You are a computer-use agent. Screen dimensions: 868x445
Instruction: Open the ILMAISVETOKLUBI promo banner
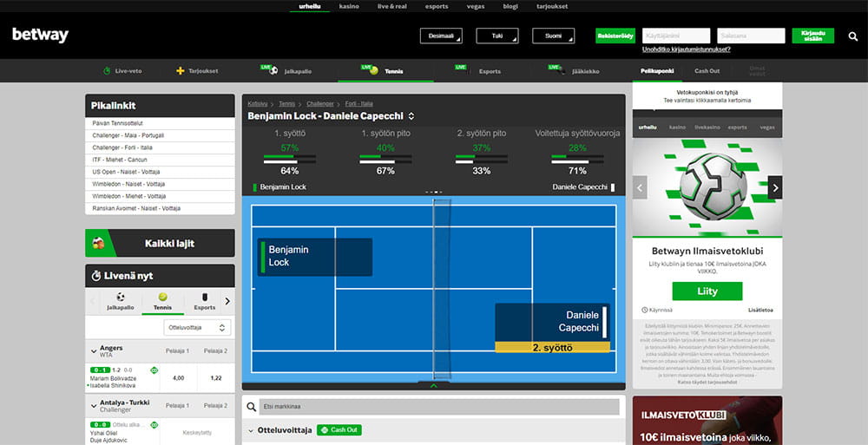point(707,421)
